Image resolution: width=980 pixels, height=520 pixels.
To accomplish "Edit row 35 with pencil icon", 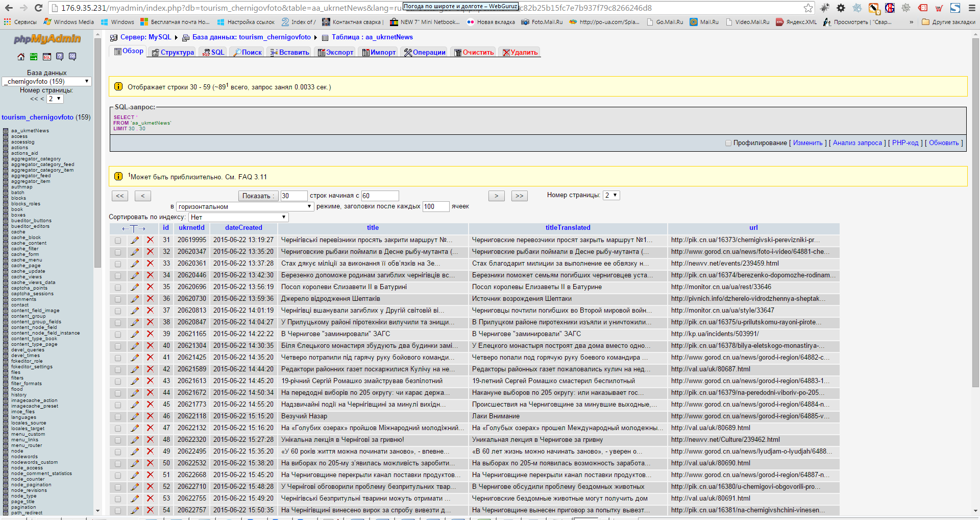I will click(135, 287).
